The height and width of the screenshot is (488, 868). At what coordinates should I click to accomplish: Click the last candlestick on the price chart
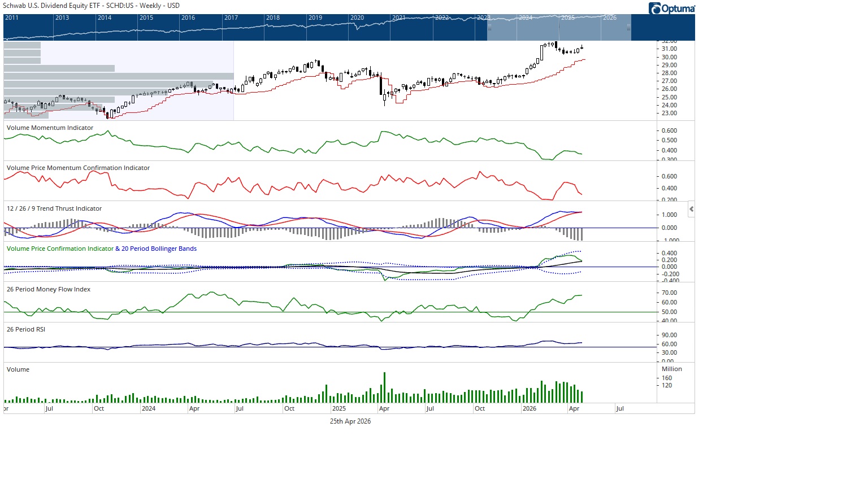pos(581,49)
